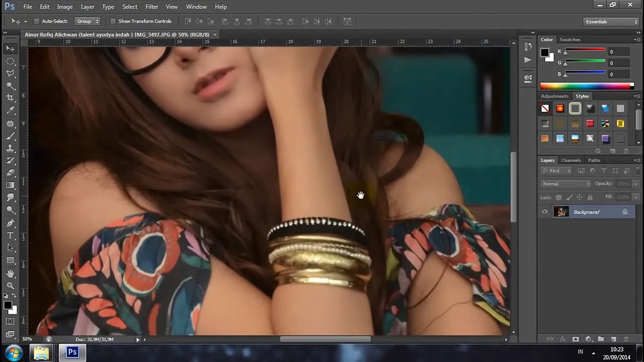Open the Filter menu
The image size is (644, 362).
click(x=152, y=7)
